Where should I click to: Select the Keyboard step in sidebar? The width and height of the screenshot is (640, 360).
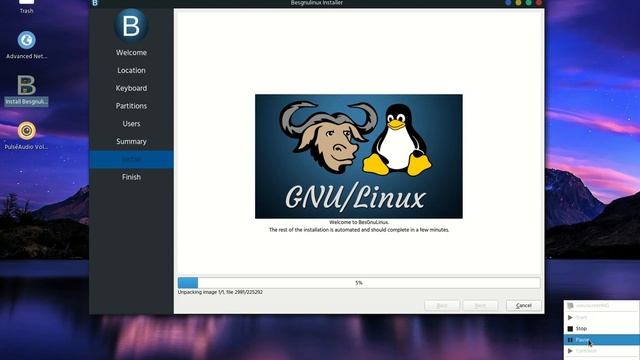pyautogui.click(x=131, y=88)
